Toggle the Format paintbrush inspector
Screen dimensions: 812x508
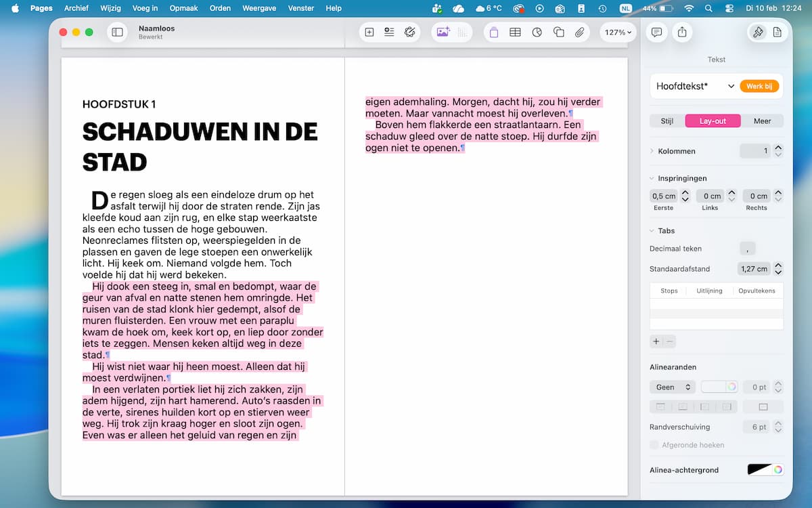pyautogui.click(x=758, y=32)
